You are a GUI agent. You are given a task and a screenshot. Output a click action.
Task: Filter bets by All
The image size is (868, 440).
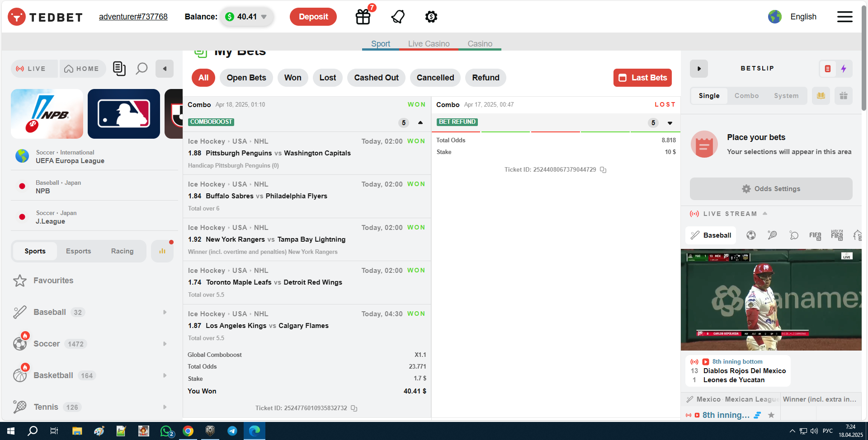pyautogui.click(x=203, y=78)
